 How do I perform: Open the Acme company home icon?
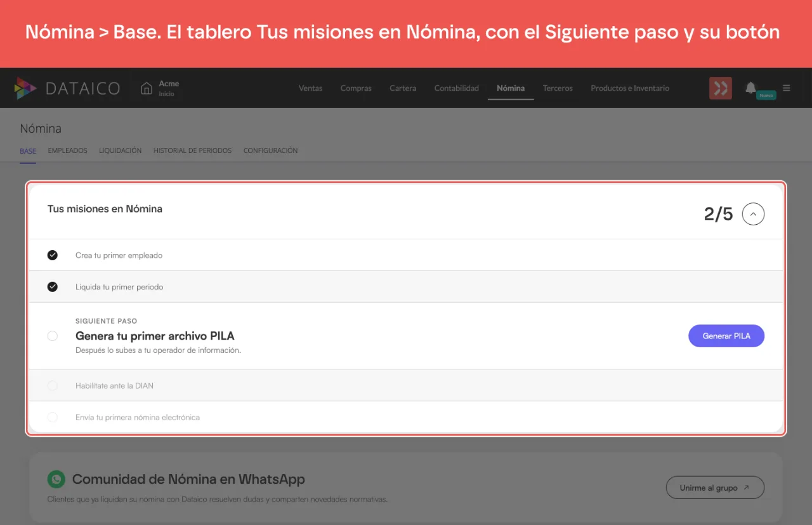pos(147,88)
